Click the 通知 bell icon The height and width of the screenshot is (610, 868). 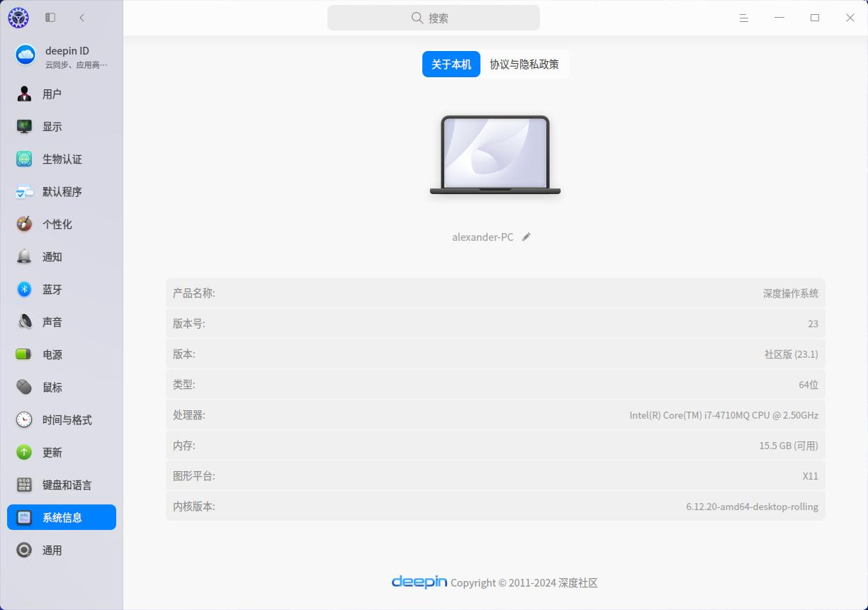point(24,256)
